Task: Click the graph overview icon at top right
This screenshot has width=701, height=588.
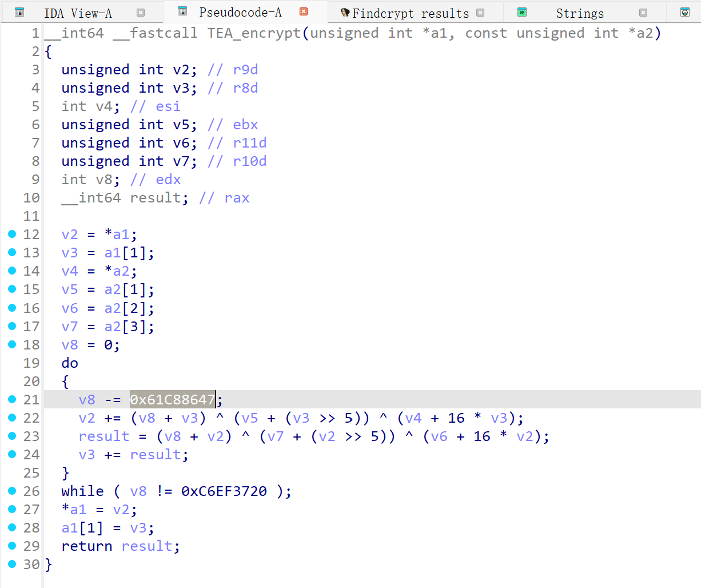Action: pos(686,11)
